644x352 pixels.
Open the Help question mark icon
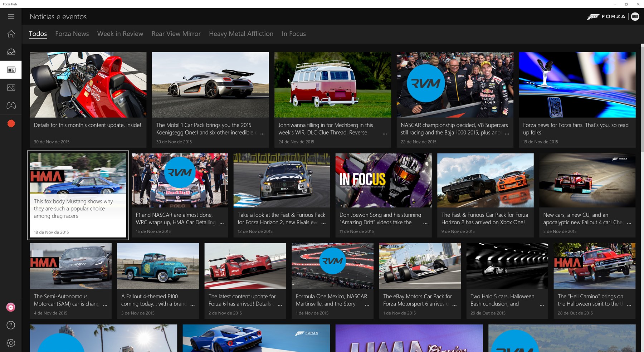click(x=11, y=325)
